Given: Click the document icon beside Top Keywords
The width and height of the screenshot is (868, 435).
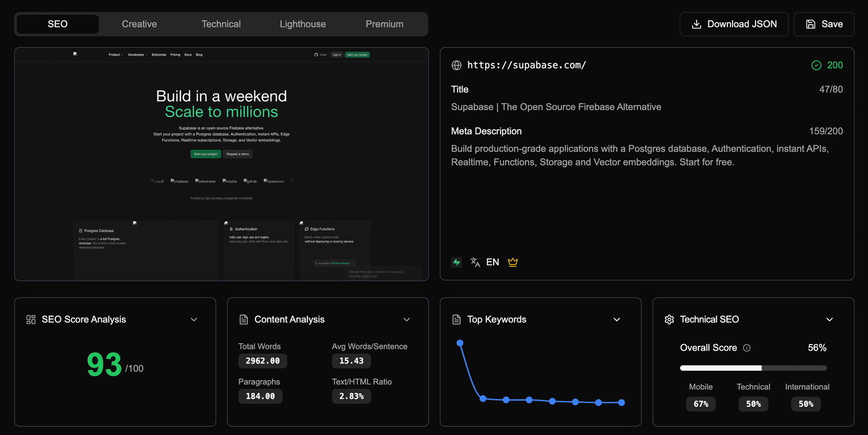Looking at the screenshot, I should tap(456, 320).
